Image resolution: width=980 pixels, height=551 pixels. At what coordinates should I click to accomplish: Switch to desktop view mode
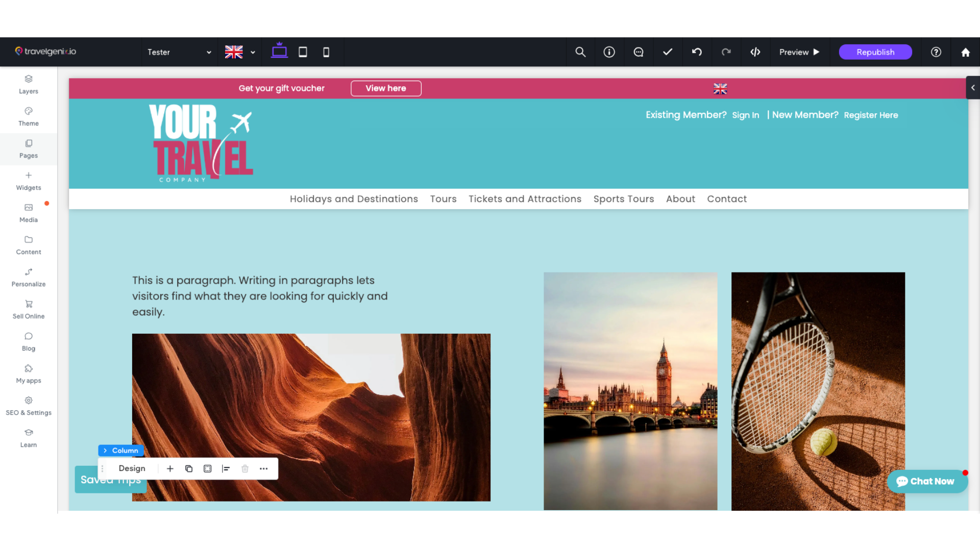(279, 52)
